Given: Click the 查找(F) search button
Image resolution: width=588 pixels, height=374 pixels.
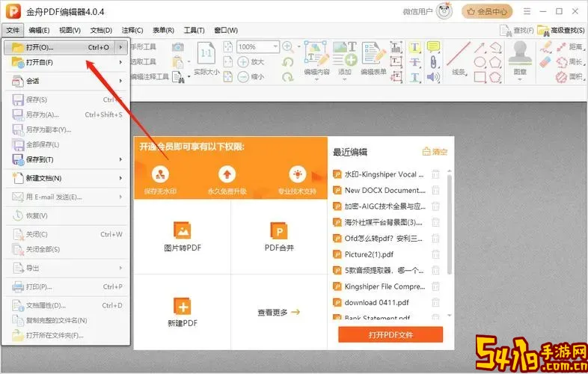Looking at the screenshot, I should tap(517, 31).
